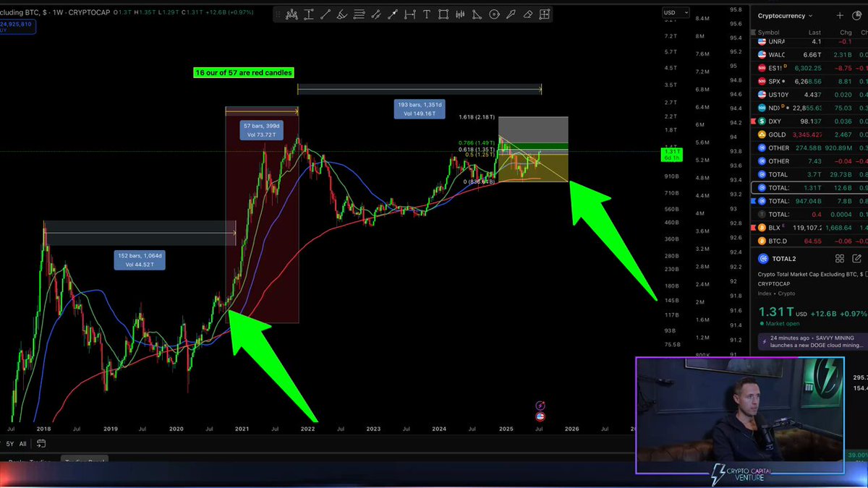Image resolution: width=868 pixels, height=488 pixels.
Task: Select the date range H-shaped tool
Action: 409,14
